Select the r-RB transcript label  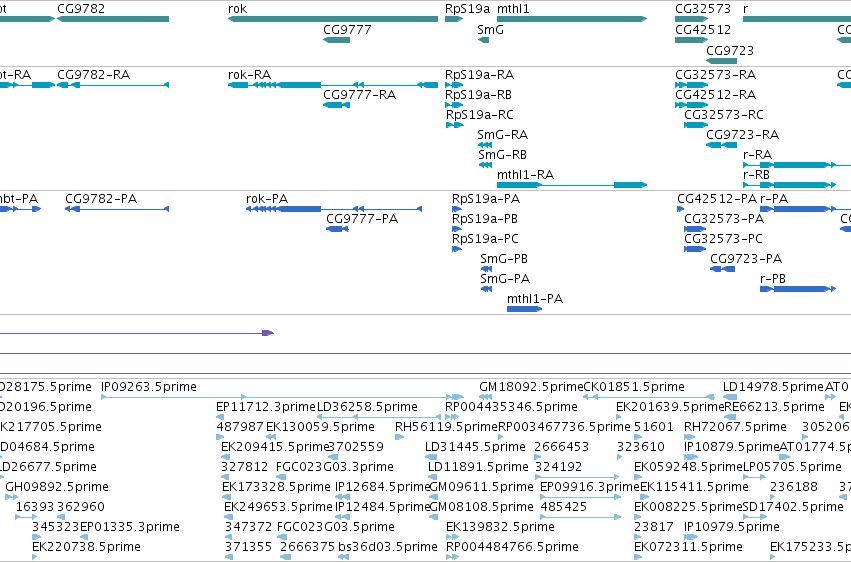point(757,175)
